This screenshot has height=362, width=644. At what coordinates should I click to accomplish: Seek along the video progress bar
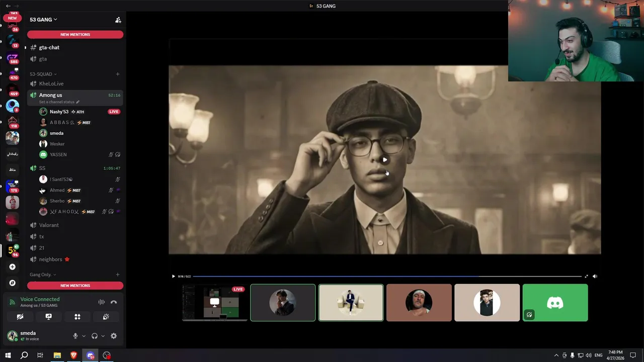[x=387, y=276]
